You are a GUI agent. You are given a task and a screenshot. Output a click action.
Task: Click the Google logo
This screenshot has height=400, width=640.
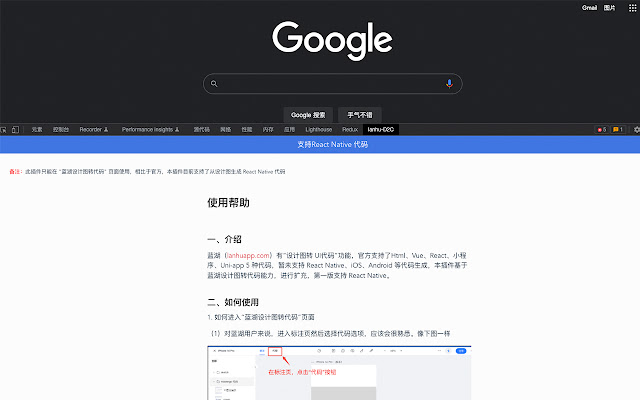[x=332, y=40]
